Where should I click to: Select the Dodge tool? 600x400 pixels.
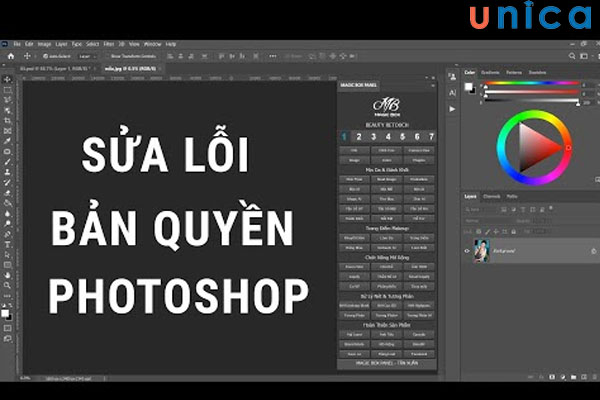(x=7, y=224)
